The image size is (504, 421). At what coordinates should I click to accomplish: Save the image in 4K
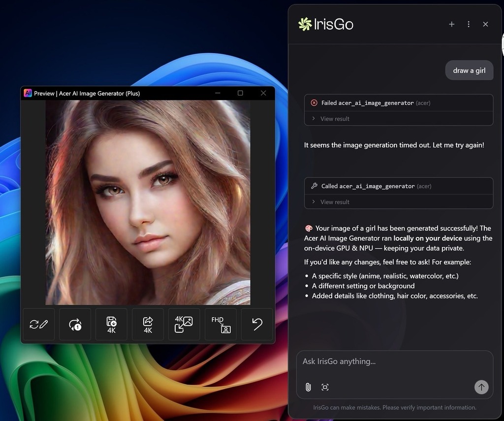click(x=111, y=324)
